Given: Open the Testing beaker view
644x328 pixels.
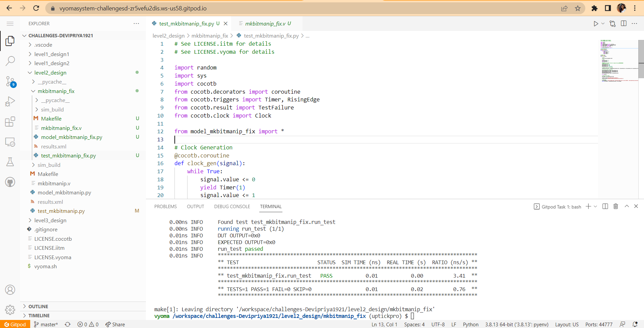Looking at the screenshot, I should pos(10,162).
